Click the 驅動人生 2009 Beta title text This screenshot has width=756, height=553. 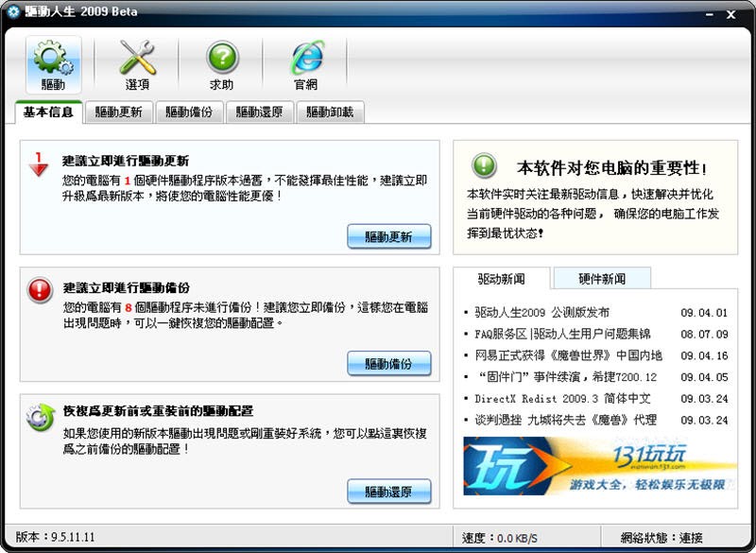81,11
